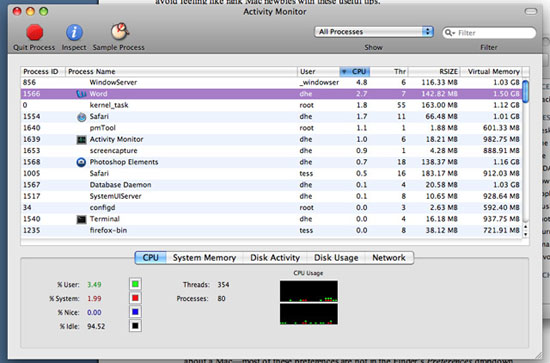Click the Terminal icon in row 1540
This screenshot has width=550, height=363.
(x=81, y=220)
